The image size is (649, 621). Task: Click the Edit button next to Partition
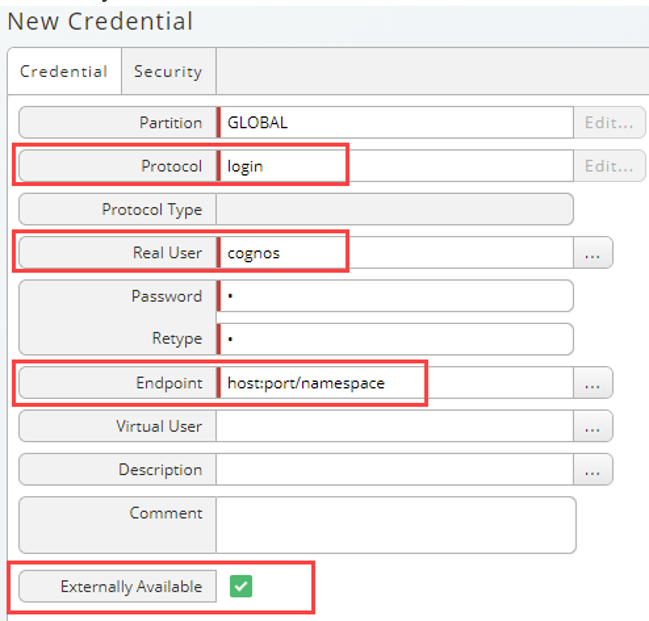tap(609, 123)
